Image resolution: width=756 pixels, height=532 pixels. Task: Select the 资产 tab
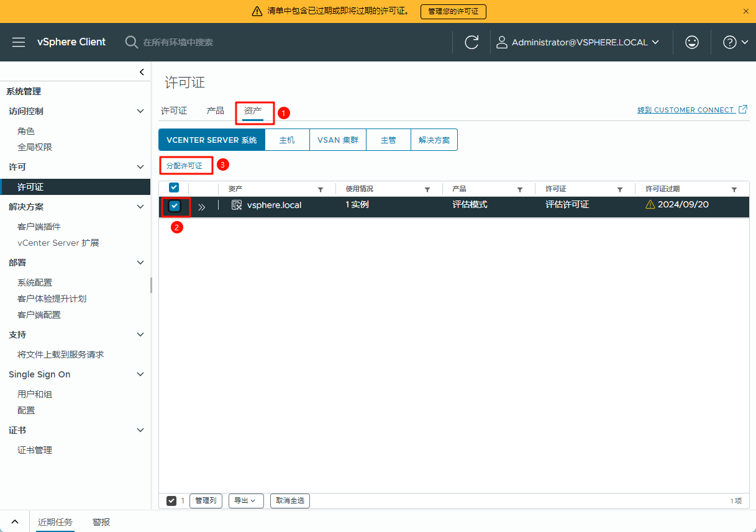253,110
